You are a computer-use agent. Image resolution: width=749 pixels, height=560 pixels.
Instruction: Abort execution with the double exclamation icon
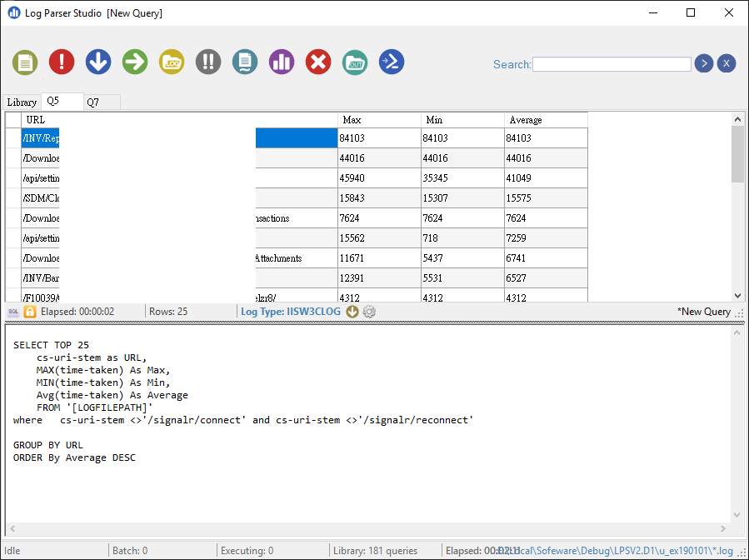(x=207, y=62)
